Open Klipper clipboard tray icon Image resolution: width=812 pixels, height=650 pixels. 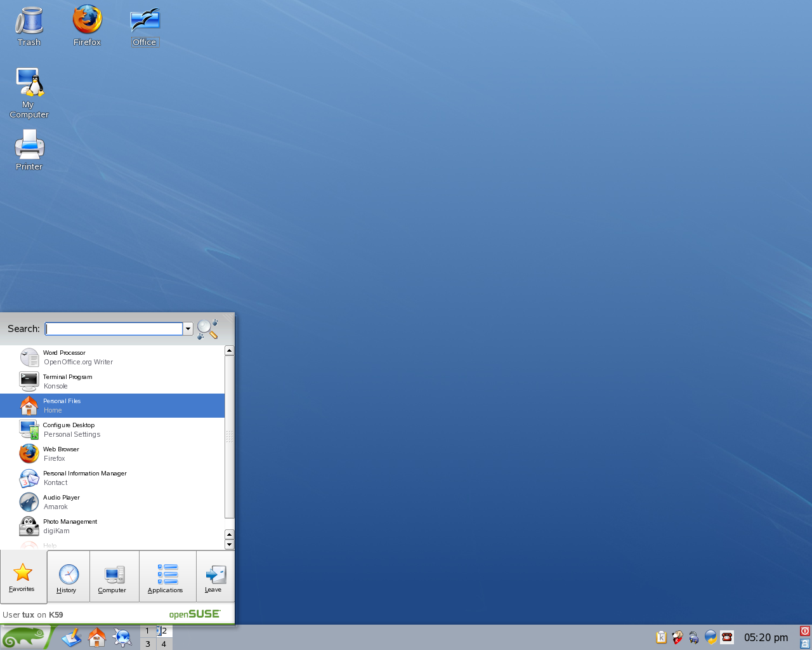661,637
